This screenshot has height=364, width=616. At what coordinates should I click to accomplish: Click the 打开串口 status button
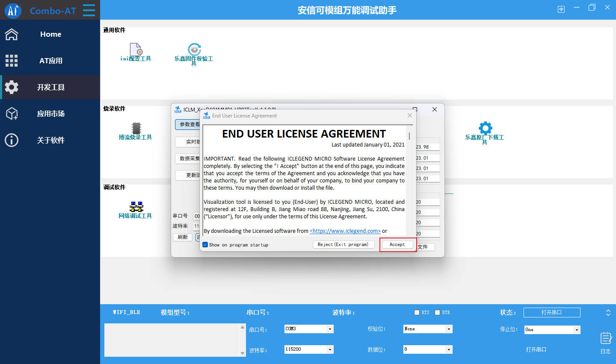pyautogui.click(x=552, y=312)
